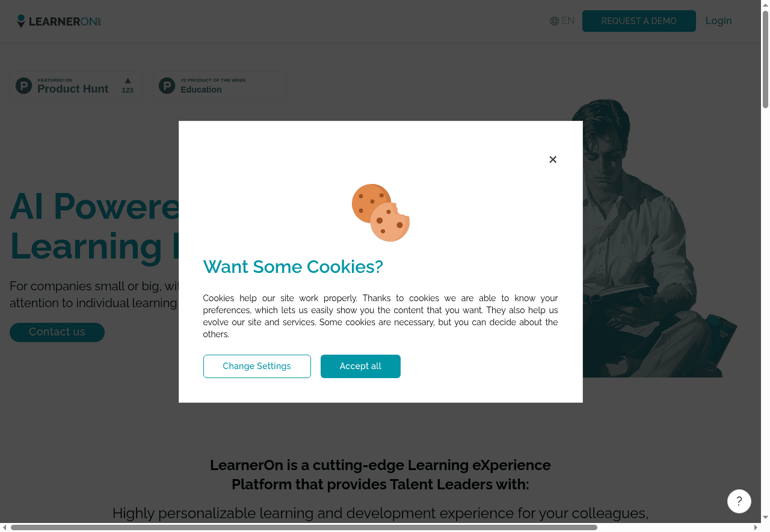
Task: Close the cookie dialog with X icon
Action: click(553, 159)
